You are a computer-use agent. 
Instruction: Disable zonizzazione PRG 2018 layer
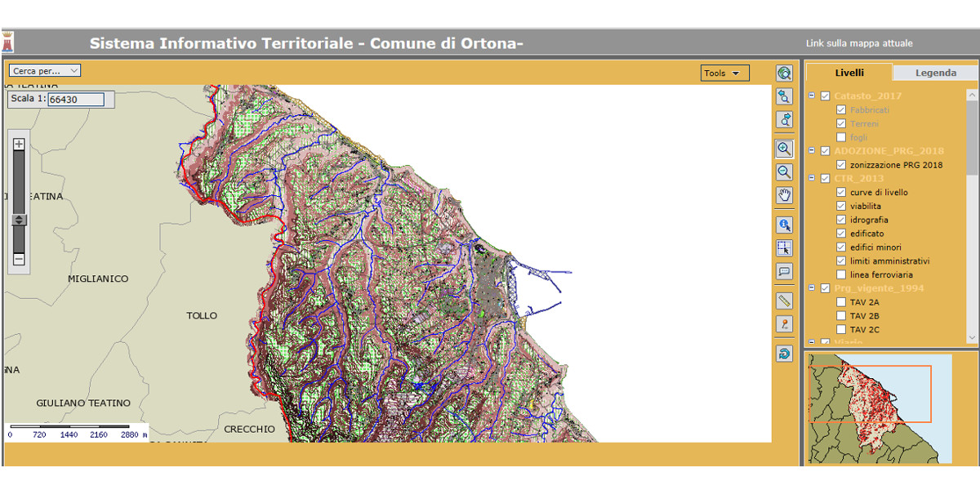[841, 165]
